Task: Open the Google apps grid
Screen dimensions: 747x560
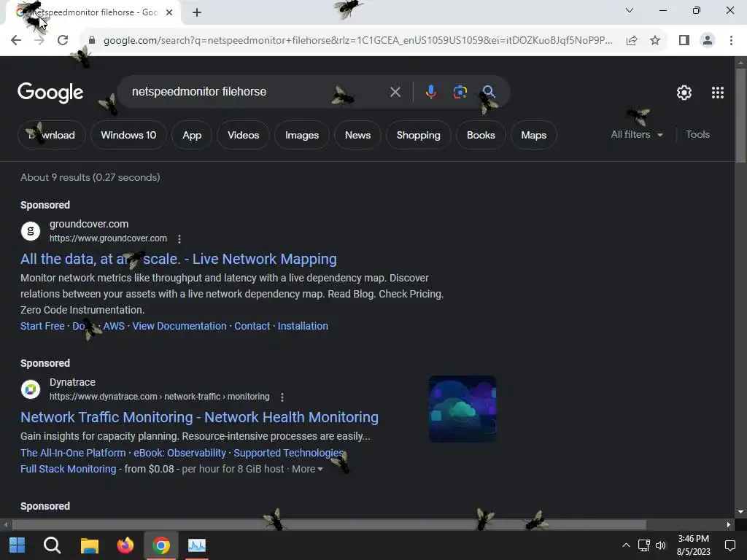Action: pos(718,93)
